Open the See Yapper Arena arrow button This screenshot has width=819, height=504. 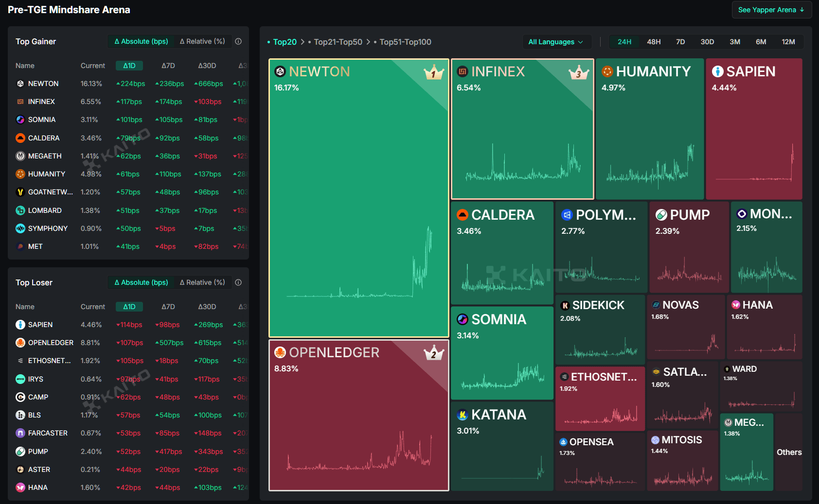[x=771, y=10]
